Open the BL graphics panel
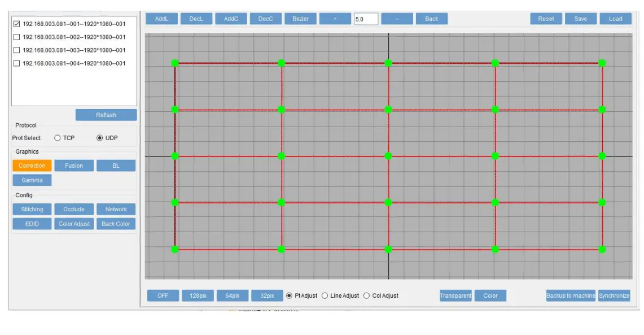Viewport: 644px width, 335px height. (x=116, y=166)
